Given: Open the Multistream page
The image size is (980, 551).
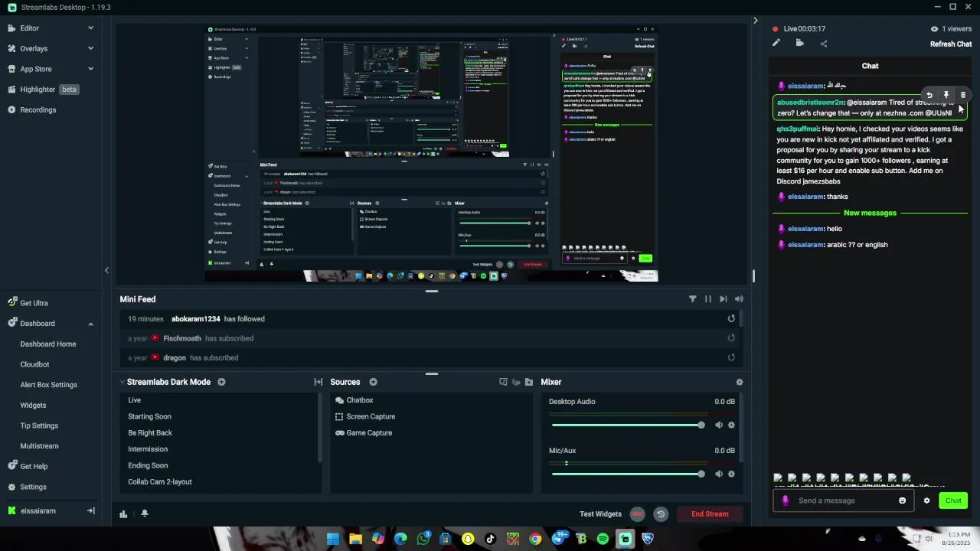Looking at the screenshot, I should [x=39, y=446].
